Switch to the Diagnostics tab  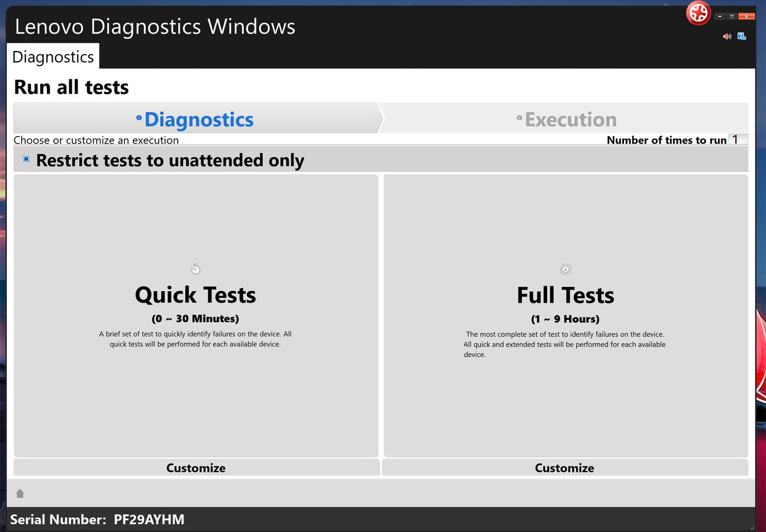[53, 57]
